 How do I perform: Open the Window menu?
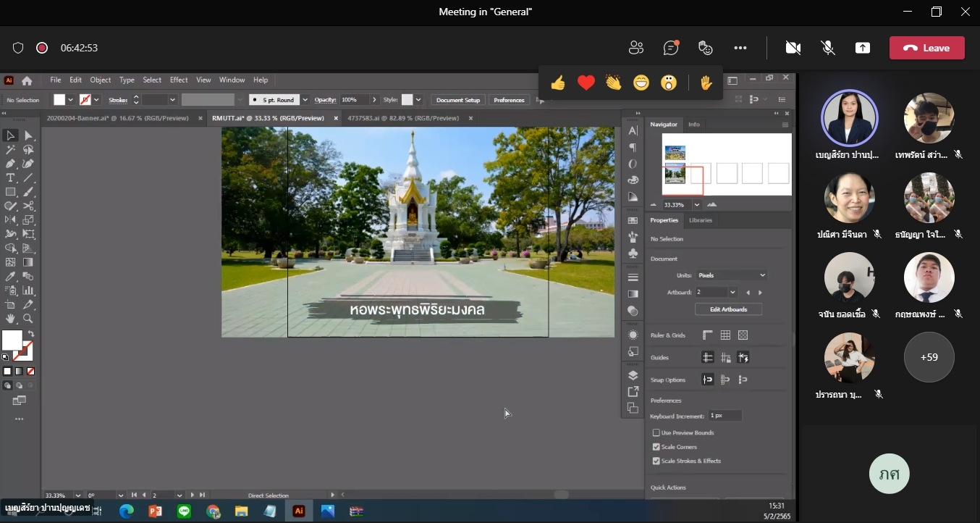click(x=232, y=80)
